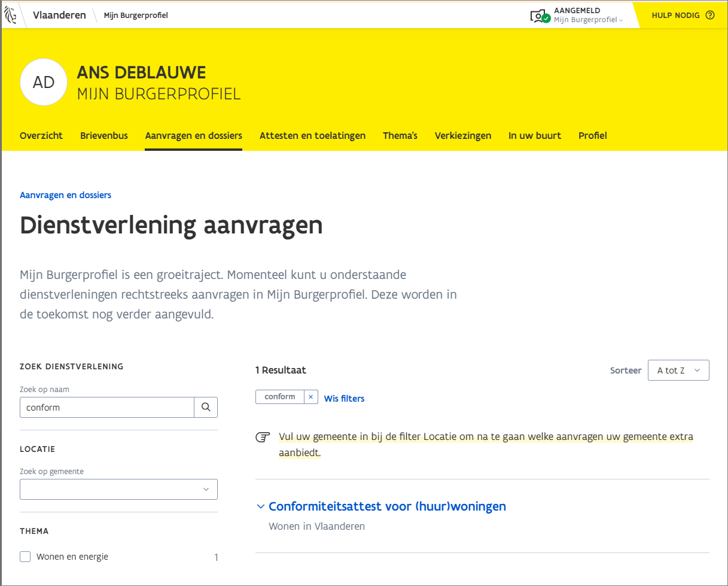Viewport: 728px width, 586px height.
Task: Remove the 'conform' filter tag with x
Action: (310, 397)
